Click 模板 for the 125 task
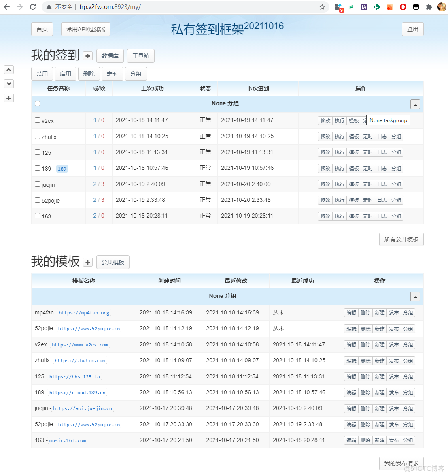Screen dimensions: 448x476 pyautogui.click(x=354, y=152)
